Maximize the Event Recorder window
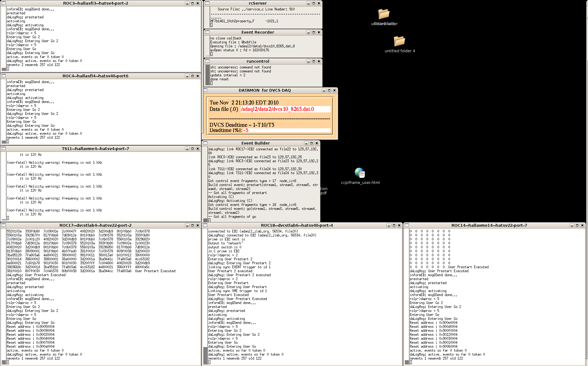This screenshot has width=588, height=366. pos(314,32)
